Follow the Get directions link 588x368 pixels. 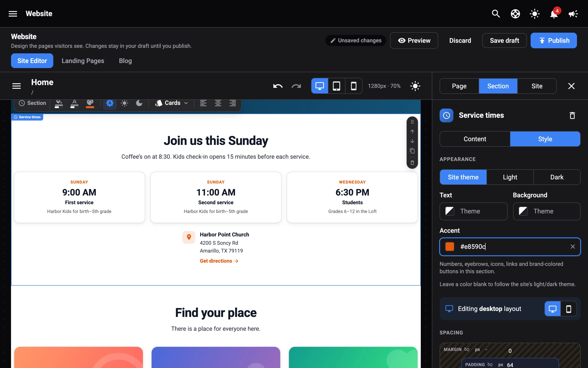(219, 261)
